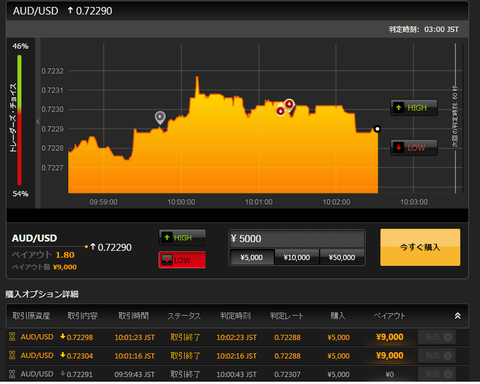Click the ステータス column header
The image size is (480, 384).
[184, 316]
